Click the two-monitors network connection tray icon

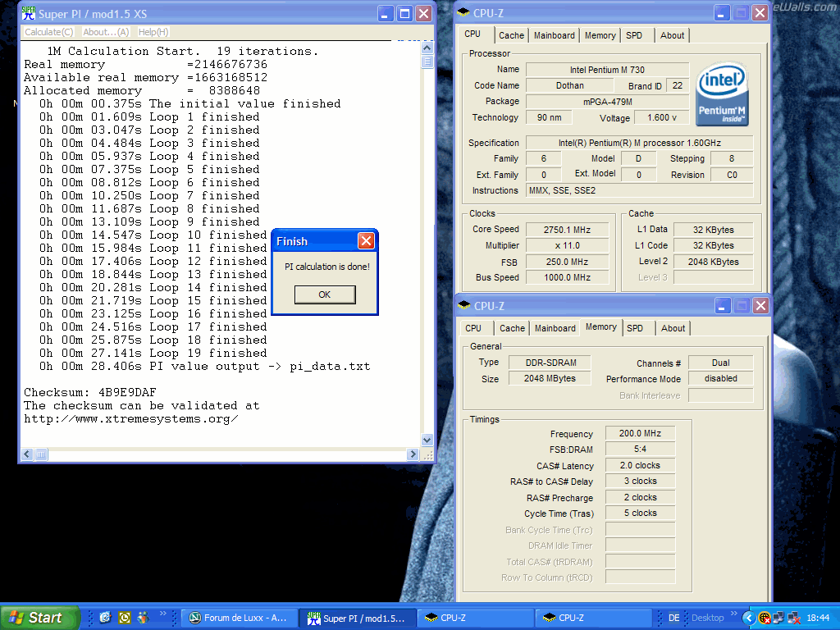click(779, 618)
